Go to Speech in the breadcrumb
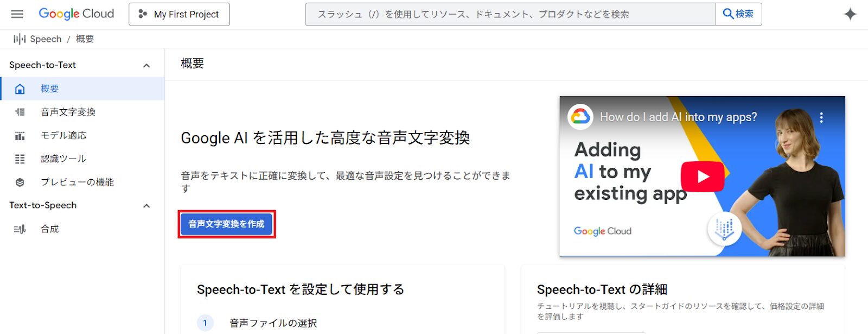The width and height of the screenshot is (868, 334). [46, 39]
